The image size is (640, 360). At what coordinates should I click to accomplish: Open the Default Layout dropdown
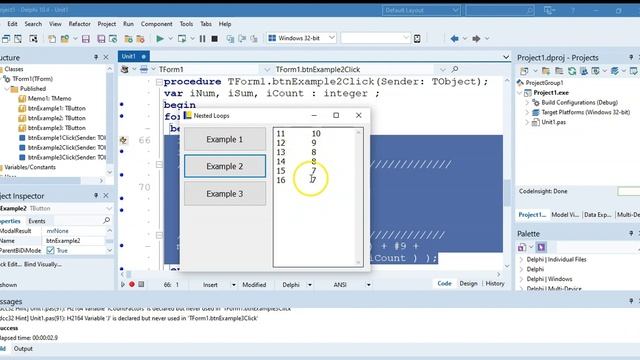point(455,10)
